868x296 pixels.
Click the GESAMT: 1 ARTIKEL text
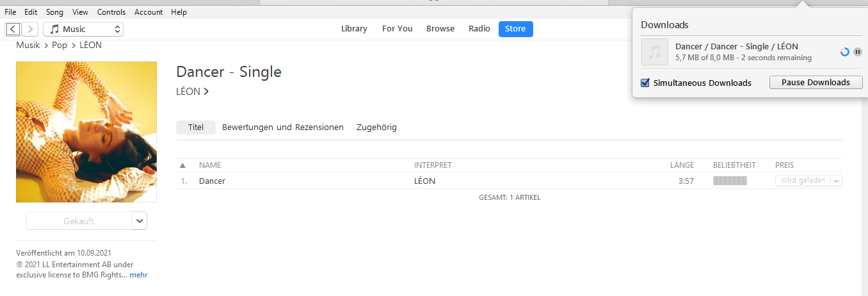pyautogui.click(x=510, y=197)
